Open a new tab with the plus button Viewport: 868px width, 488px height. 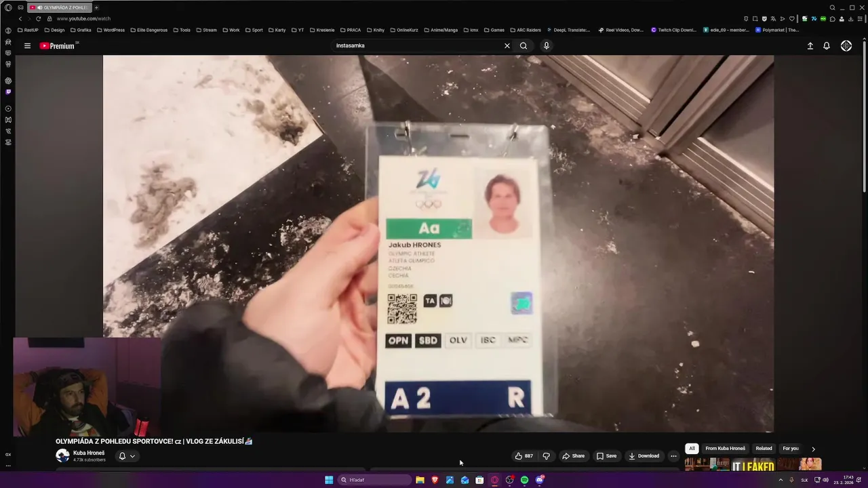click(x=96, y=7)
